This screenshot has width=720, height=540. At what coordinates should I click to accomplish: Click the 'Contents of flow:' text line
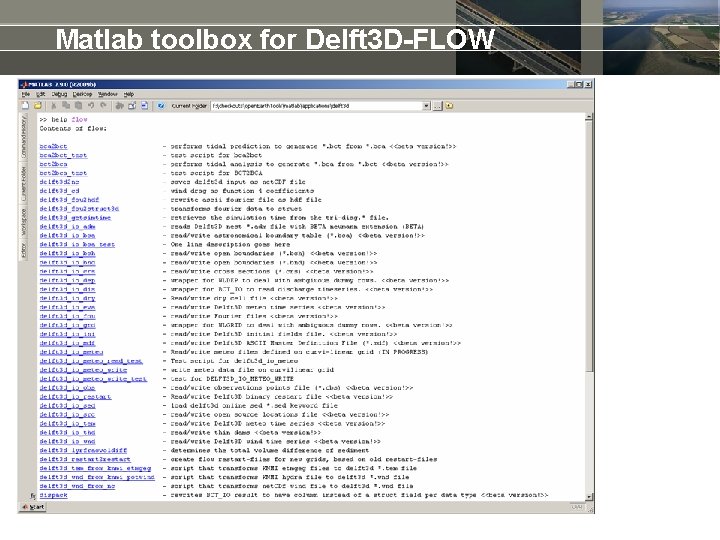pos(73,129)
